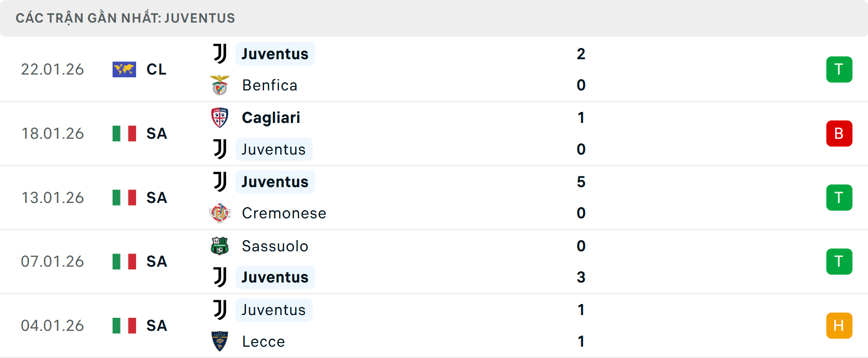Click the Juventus club crest logo
This screenshot has width=868, height=358.
coord(220,53)
